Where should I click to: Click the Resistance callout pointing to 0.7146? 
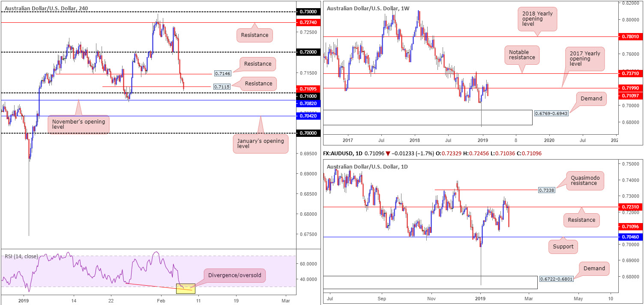coord(258,64)
